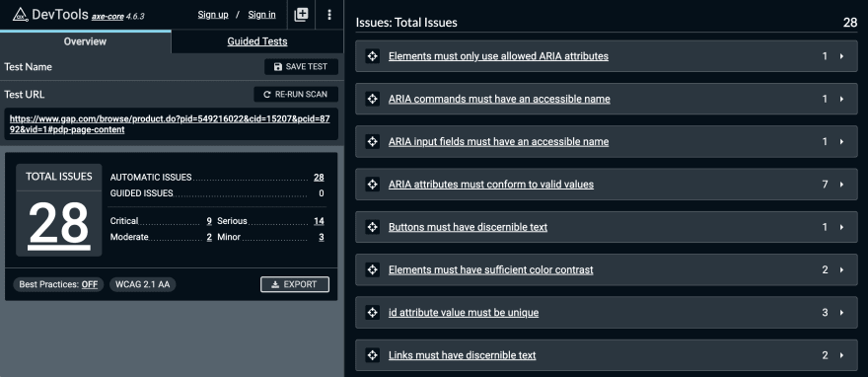The image size is (868, 377).
Task: Click the SAVE TEST button
Action: coord(301,66)
